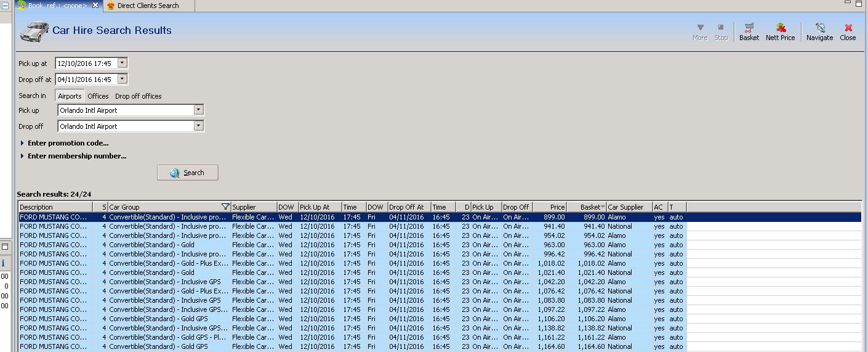The height and width of the screenshot is (352, 868).
Task: Click the Stop toolbar icon
Action: pyautogui.click(x=721, y=31)
